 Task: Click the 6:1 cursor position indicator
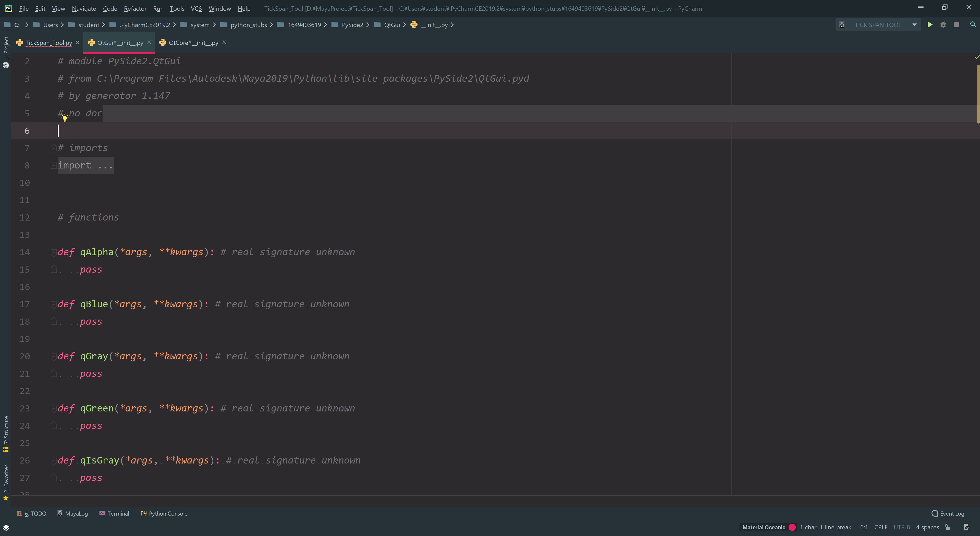click(864, 527)
